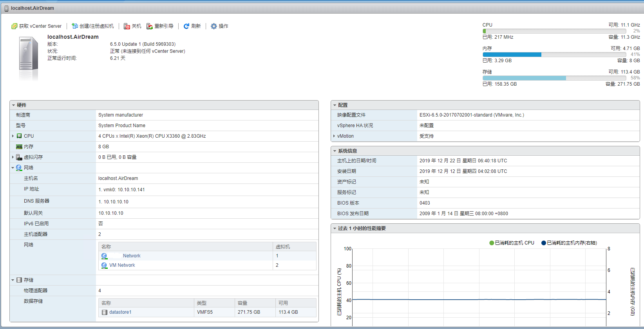
Task: Collapse the 网络 hardware section
Action: [13, 168]
